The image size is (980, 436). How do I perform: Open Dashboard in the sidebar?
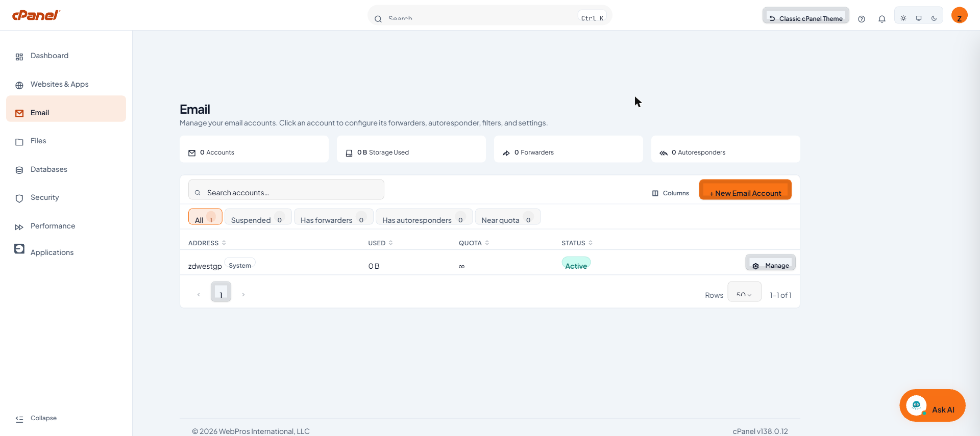pyautogui.click(x=66, y=56)
